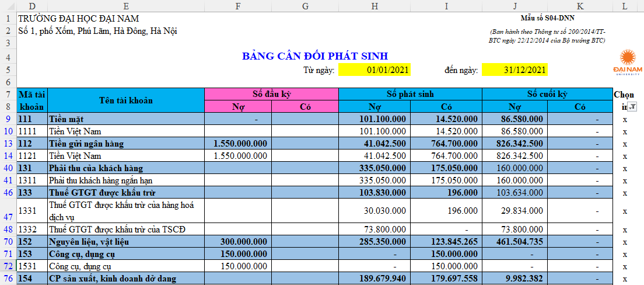Click the đến ngày label
The height and width of the screenshot is (285, 644).
461,70
